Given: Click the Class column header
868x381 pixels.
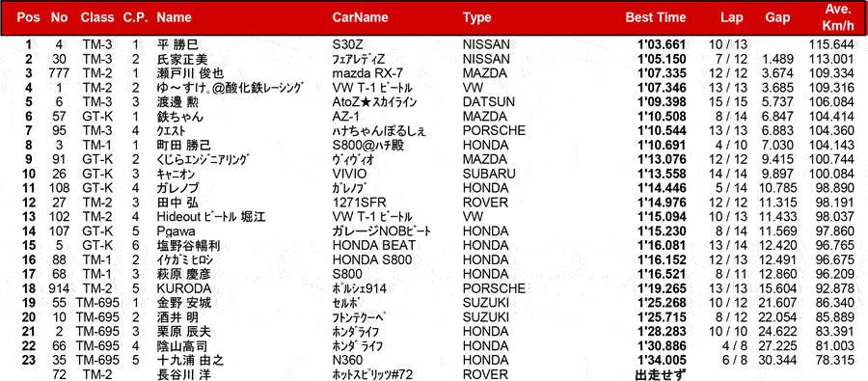Looking at the screenshot, I should [x=97, y=17].
